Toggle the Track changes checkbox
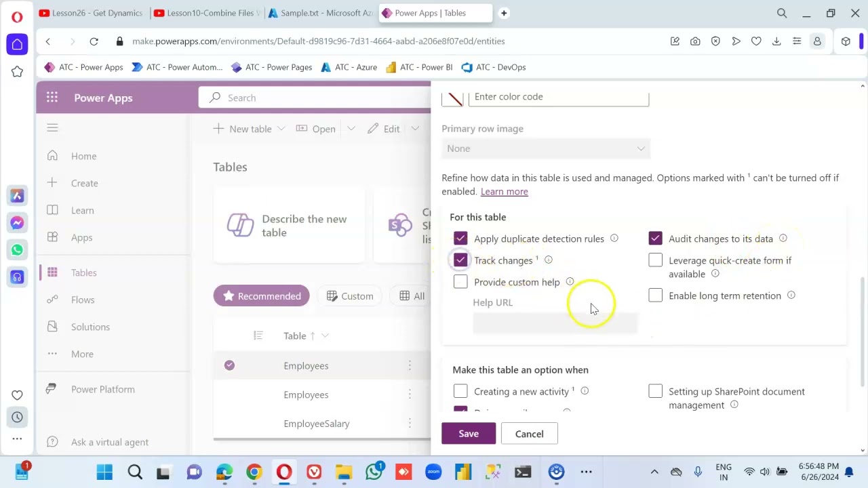 [460, 260]
